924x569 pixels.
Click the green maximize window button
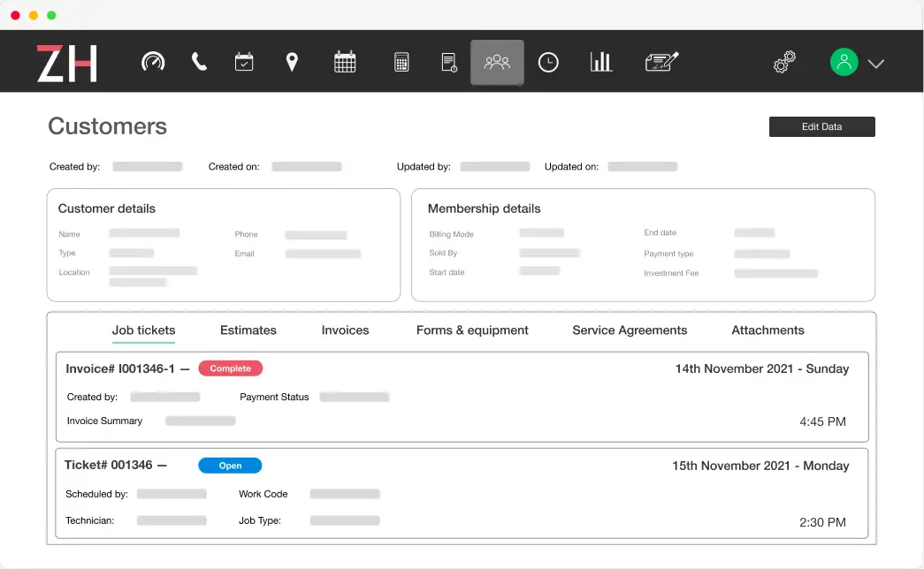[52, 15]
